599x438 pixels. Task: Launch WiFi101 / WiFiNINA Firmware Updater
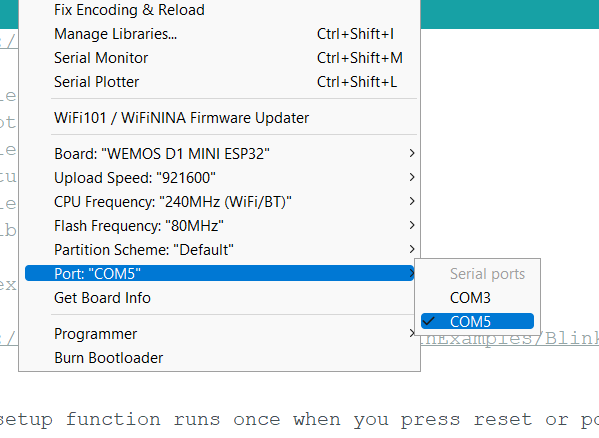click(220, 118)
